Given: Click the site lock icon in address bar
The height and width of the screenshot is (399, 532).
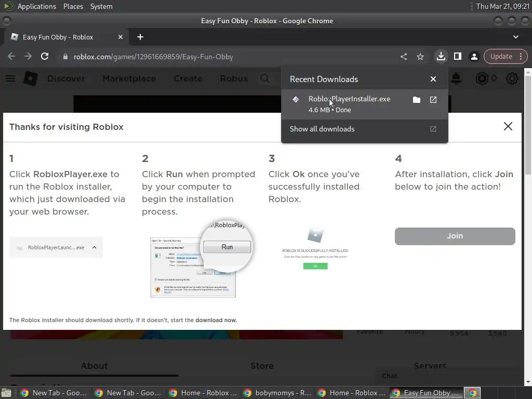Looking at the screenshot, I should [x=65, y=57].
